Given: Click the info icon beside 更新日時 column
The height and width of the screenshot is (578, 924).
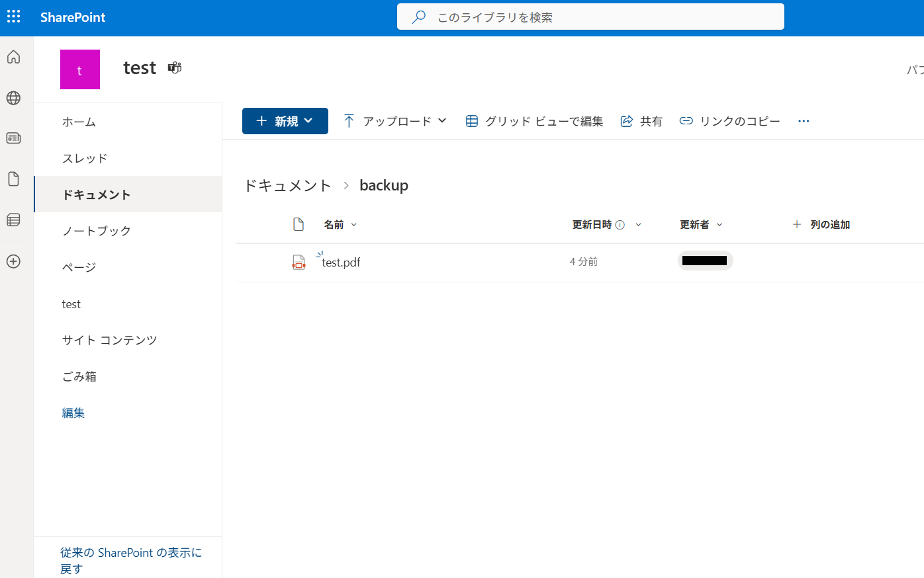Looking at the screenshot, I should pyautogui.click(x=622, y=224).
